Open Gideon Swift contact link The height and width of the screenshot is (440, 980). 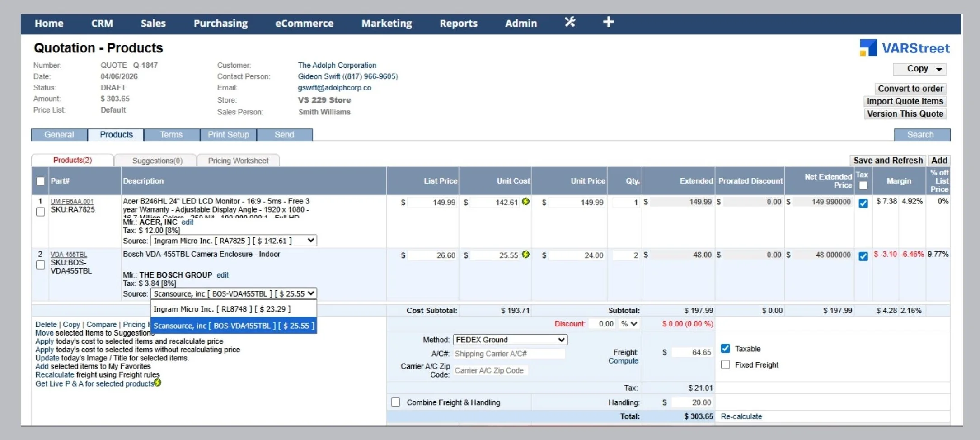[348, 76]
